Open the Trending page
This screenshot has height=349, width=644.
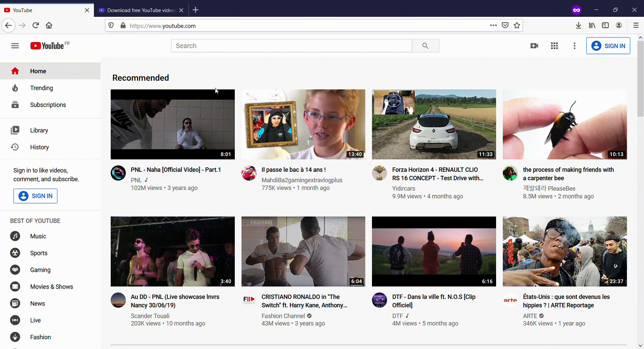click(41, 88)
